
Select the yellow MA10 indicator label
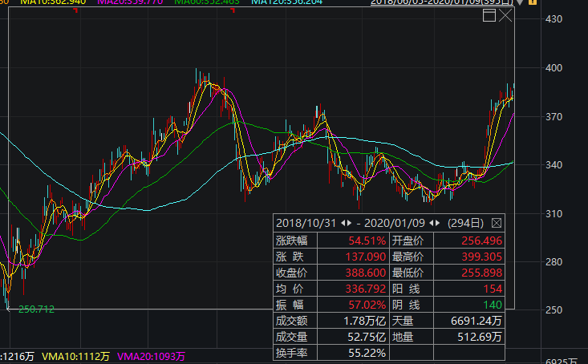pos(53,2)
